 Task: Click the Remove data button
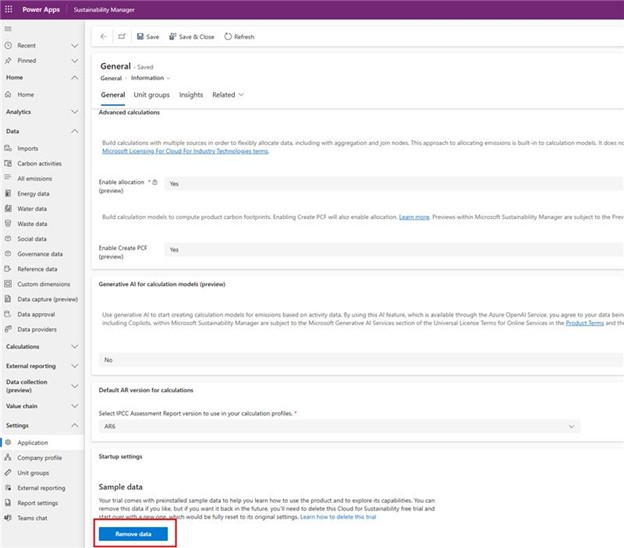coord(133,534)
